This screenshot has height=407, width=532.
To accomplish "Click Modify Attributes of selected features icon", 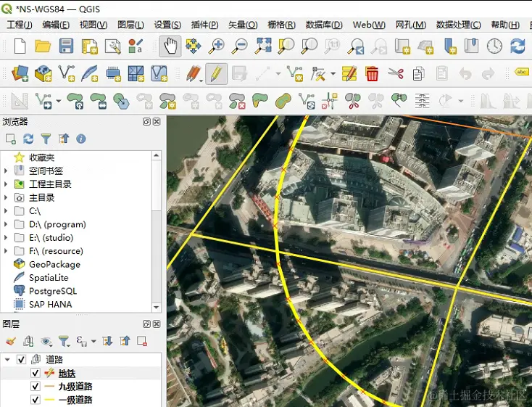I will click(x=349, y=73).
